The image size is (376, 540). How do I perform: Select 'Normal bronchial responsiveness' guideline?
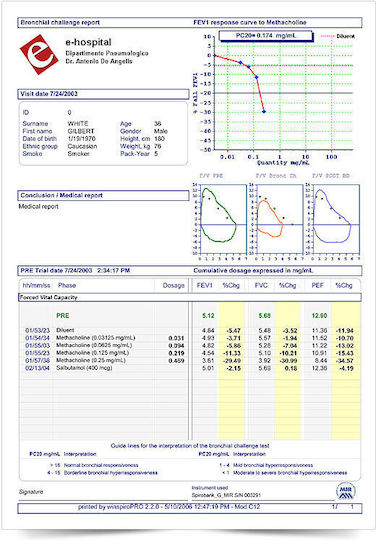(101, 465)
